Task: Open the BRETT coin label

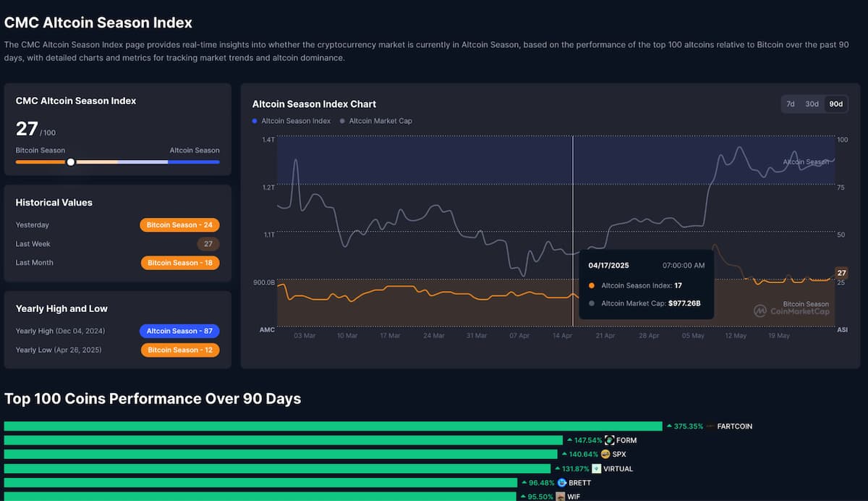Action: (x=580, y=483)
